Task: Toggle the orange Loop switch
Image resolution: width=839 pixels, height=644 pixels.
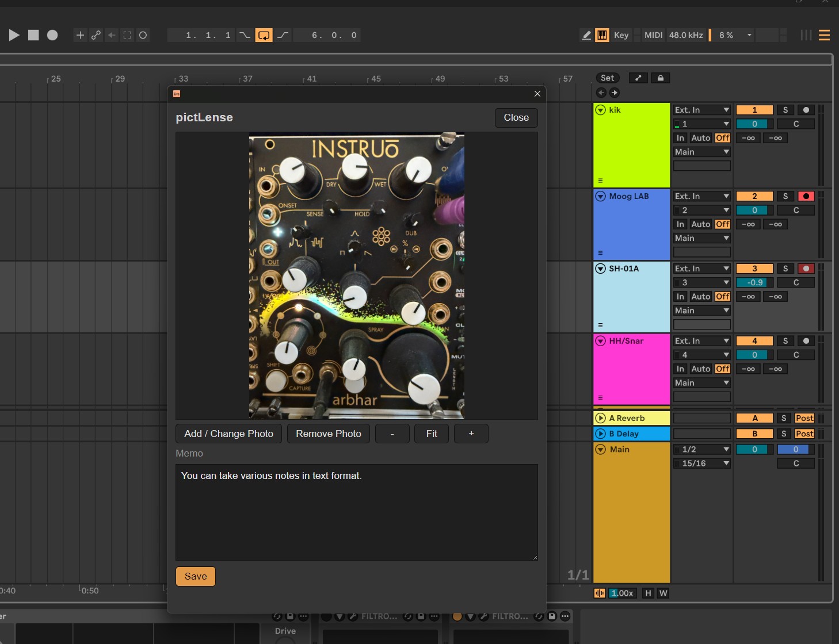Action: click(x=264, y=35)
